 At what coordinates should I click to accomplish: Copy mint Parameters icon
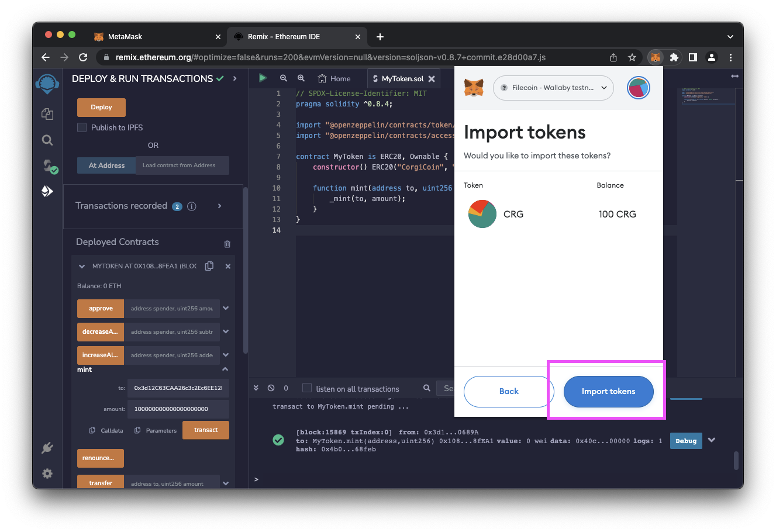[x=137, y=430]
